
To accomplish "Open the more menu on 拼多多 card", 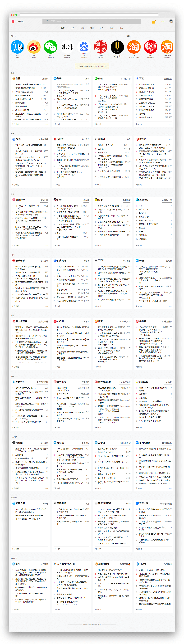I will [170, 367].
